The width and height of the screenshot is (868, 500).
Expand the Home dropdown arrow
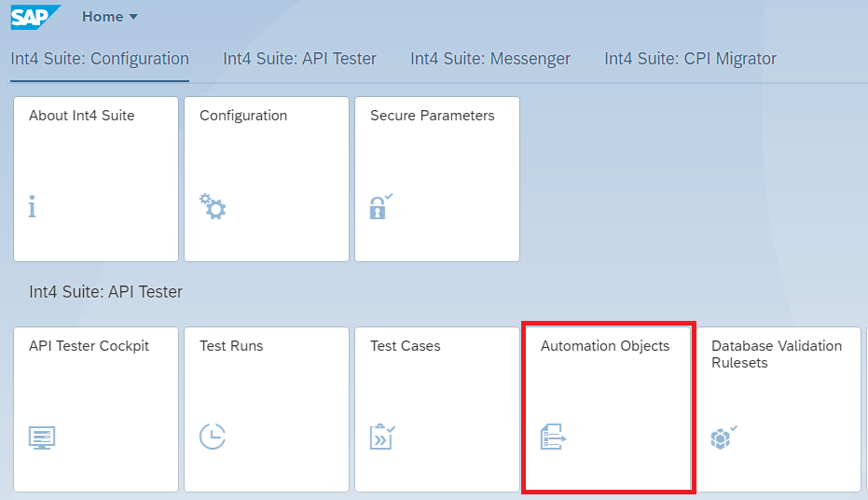(132, 17)
